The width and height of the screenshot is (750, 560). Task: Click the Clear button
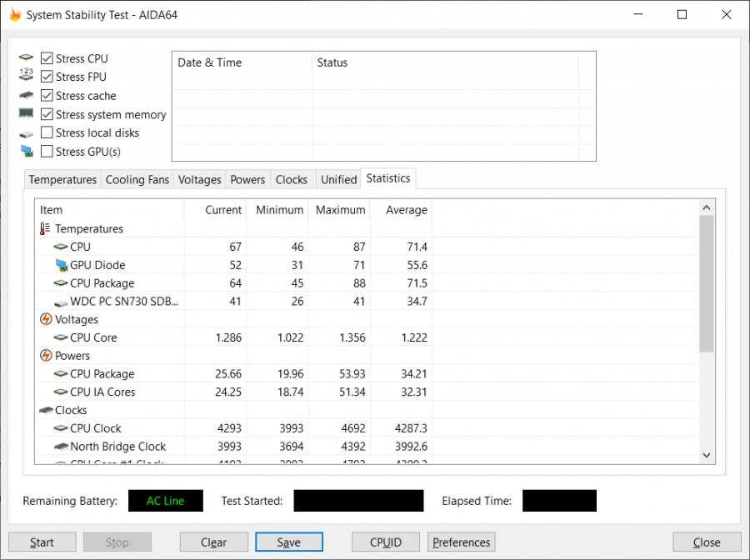(214, 542)
